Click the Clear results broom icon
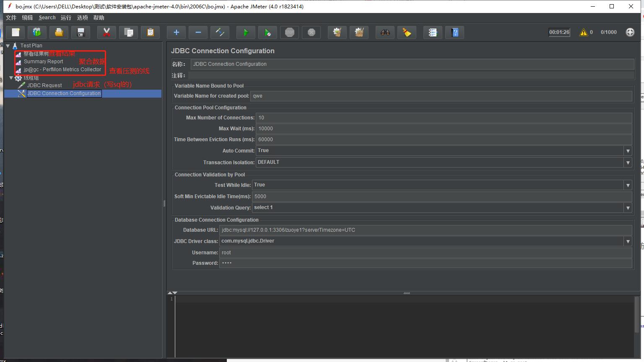The height and width of the screenshot is (362, 644). pyautogui.click(x=337, y=32)
